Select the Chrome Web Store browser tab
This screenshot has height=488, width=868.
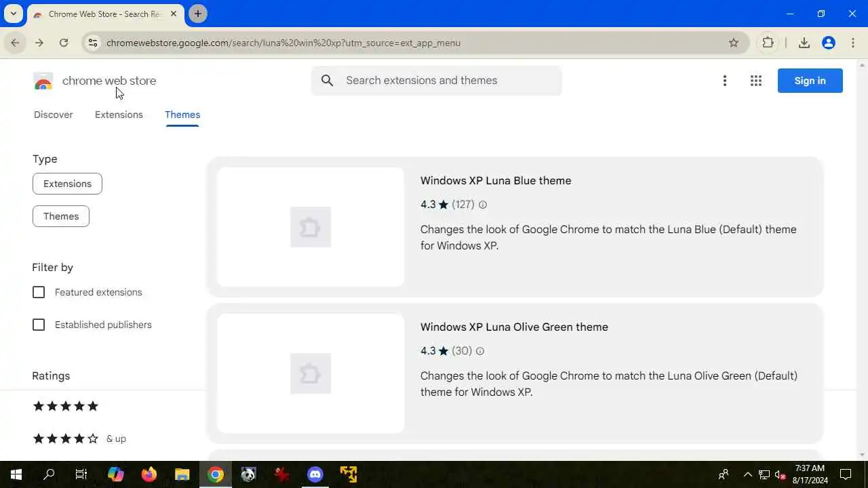click(x=104, y=14)
